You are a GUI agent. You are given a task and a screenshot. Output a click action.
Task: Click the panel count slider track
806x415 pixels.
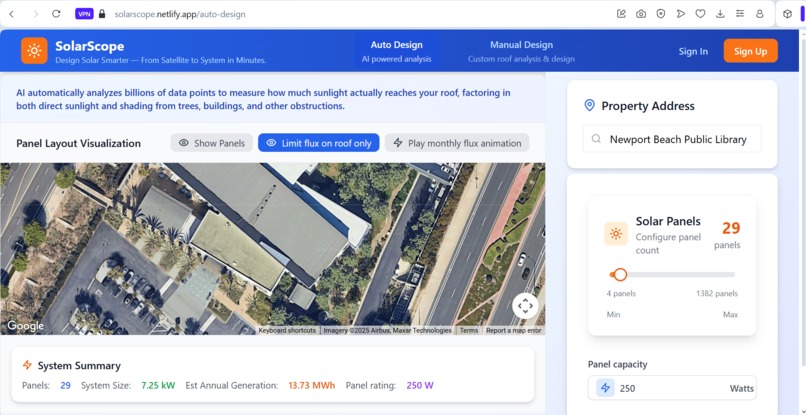coord(672,275)
